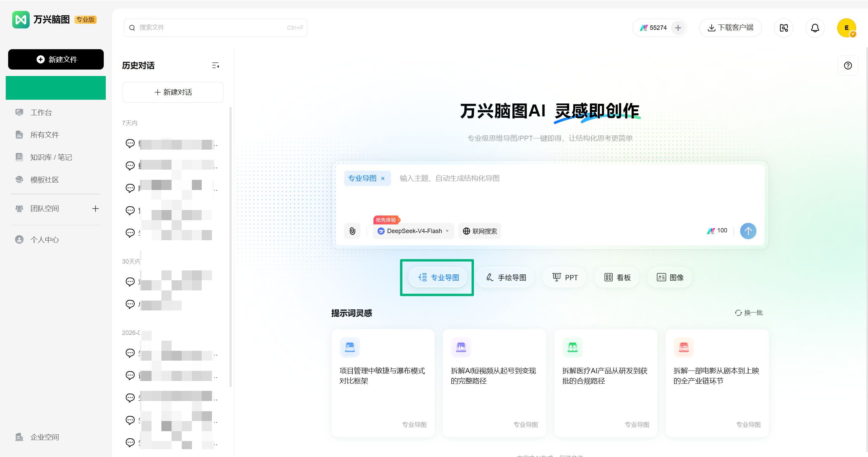Viewport: 868px width, 457px height.
Task: Open prompt card 拆解AI短视频从起号到变现
Action: (494, 383)
